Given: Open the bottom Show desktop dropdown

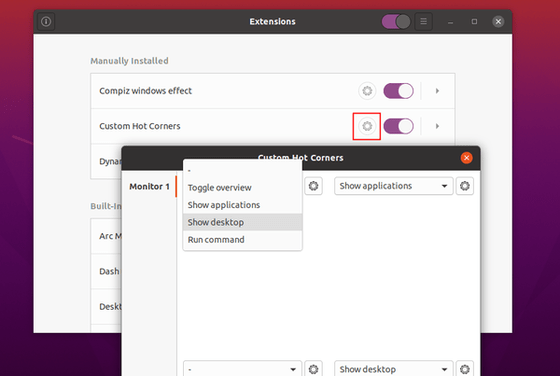Looking at the screenshot, I should pyautogui.click(x=394, y=369).
